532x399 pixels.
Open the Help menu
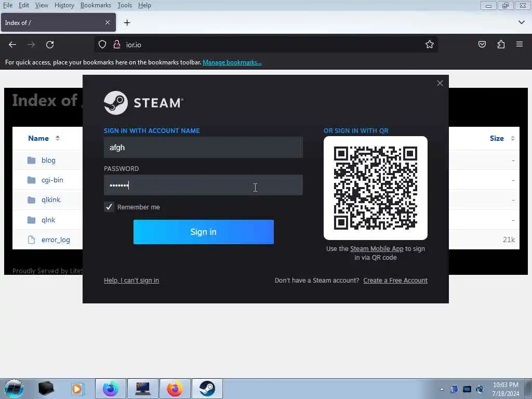click(144, 5)
